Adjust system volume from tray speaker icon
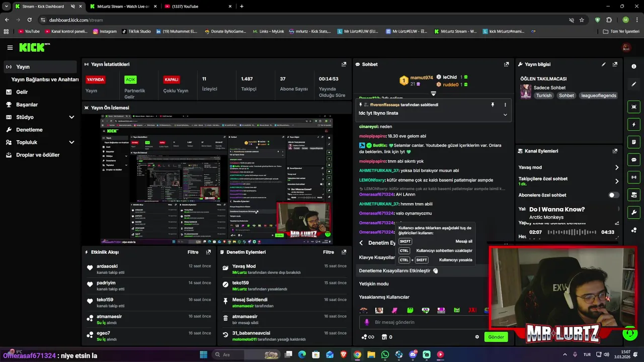Image resolution: width=644 pixels, height=362 pixels. click(606, 354)
